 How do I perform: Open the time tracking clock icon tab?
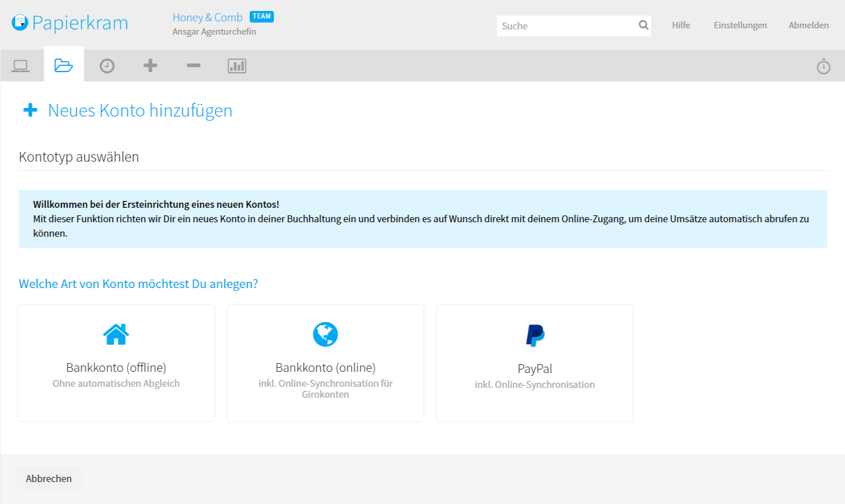[x=107, y=66]
